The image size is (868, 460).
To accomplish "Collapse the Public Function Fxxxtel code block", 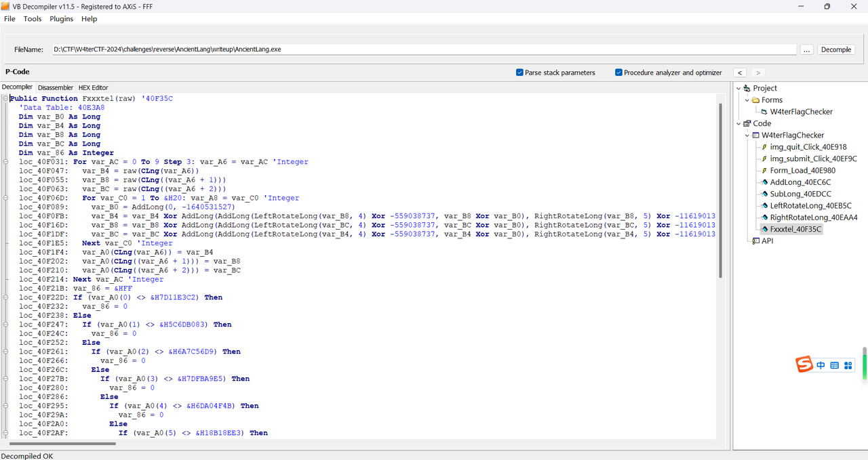I will tap(5, 99).
